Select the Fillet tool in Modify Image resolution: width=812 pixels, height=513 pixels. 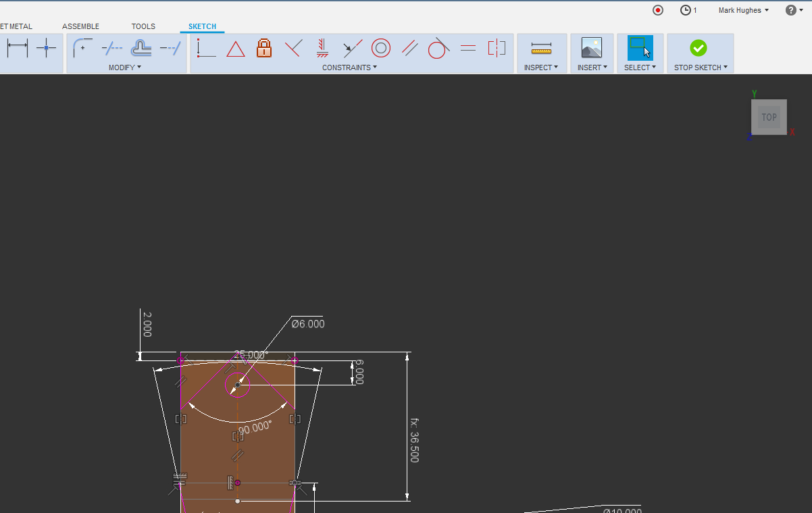(82, 48)
